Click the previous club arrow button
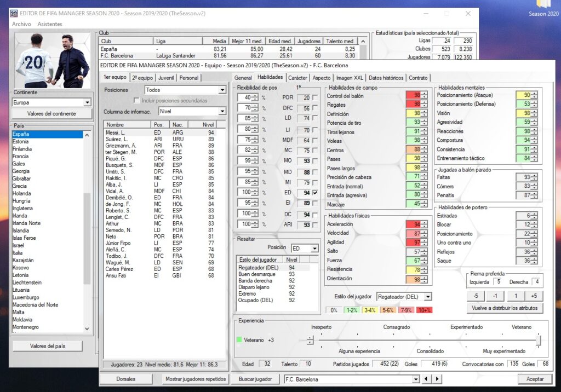 [426, 379]
